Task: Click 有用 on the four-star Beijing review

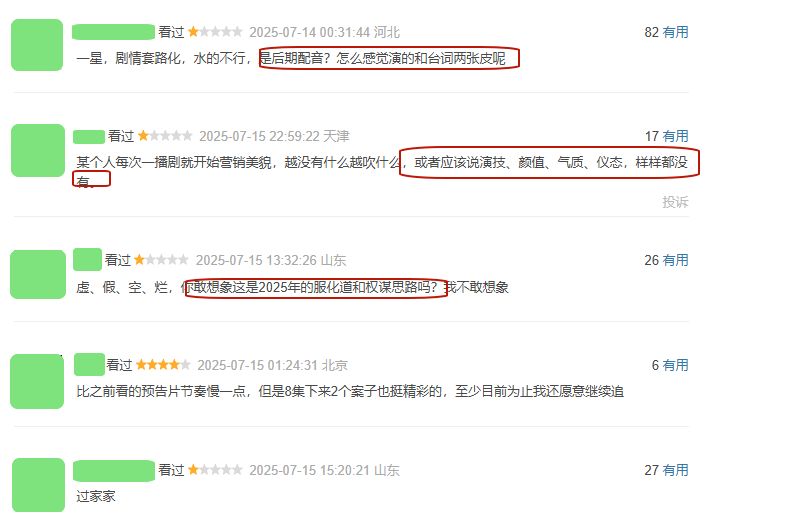Action: [675, 365]
